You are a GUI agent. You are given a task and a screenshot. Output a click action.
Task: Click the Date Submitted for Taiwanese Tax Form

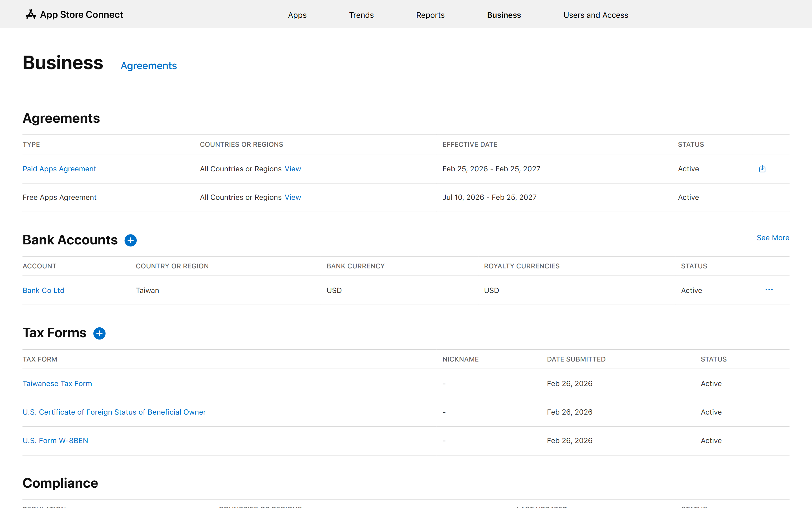click(x=570, y=384)
